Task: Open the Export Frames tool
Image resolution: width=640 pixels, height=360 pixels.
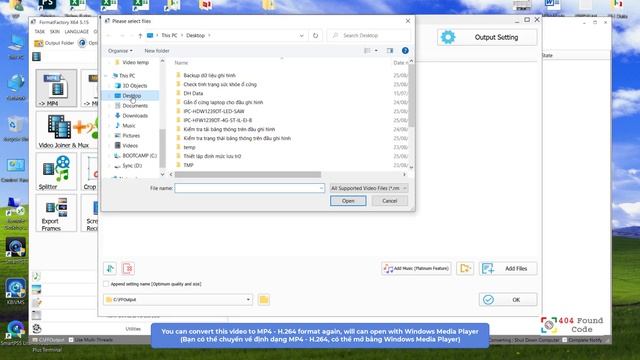Action: (56, 213)
